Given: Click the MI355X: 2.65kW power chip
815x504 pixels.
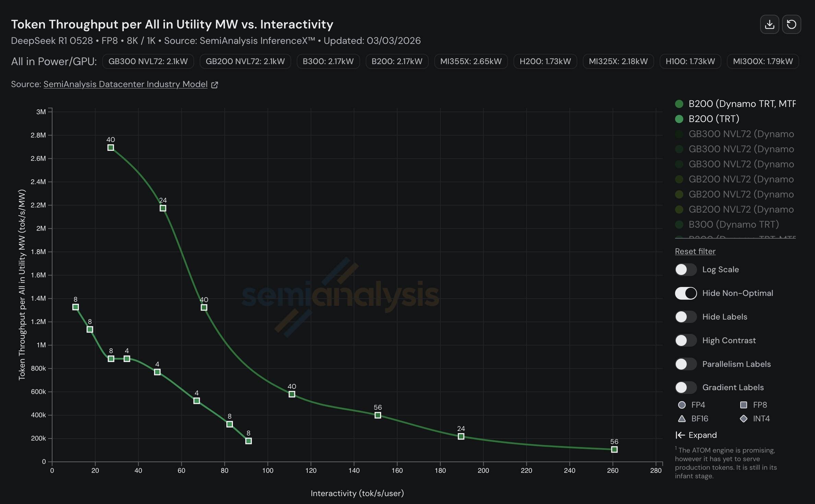Looking at the screenshot, I should (471, 61).
